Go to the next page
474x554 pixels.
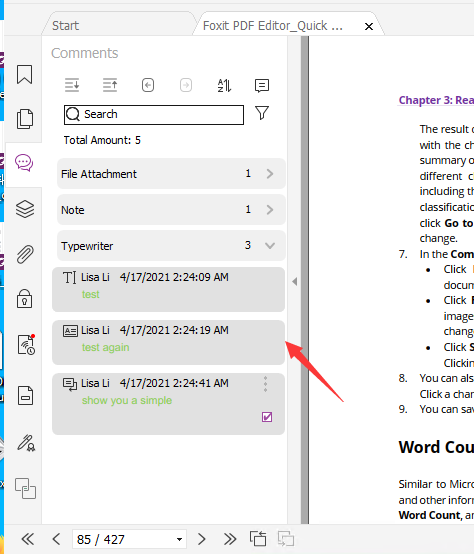tap(201, 539)
